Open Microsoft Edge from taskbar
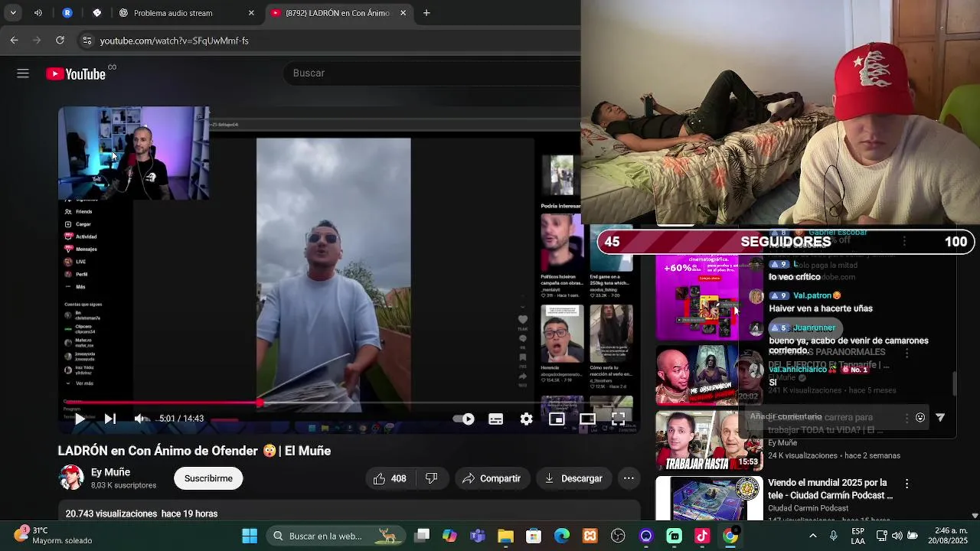The image size is (980, 551). 562,536
